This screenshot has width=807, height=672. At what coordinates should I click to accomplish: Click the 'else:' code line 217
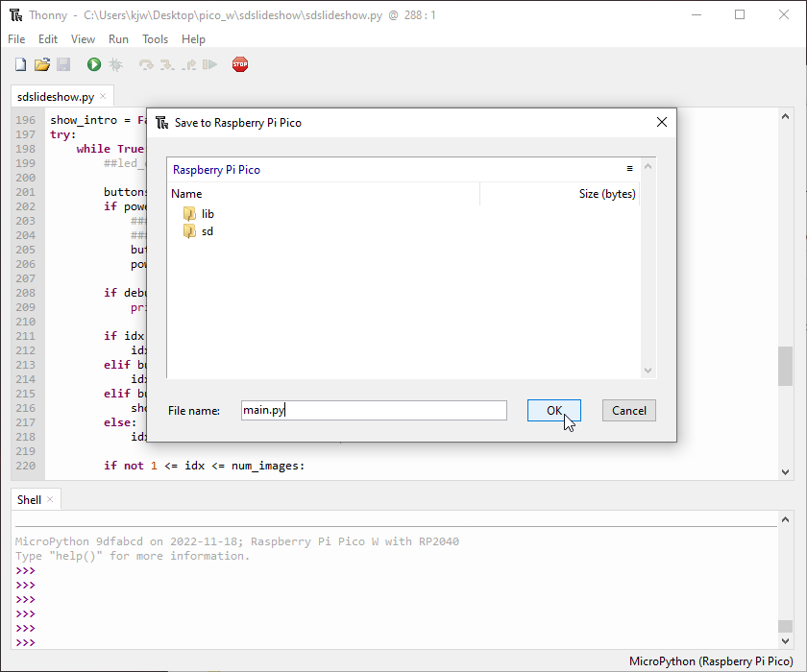click(x=120, y=422)
